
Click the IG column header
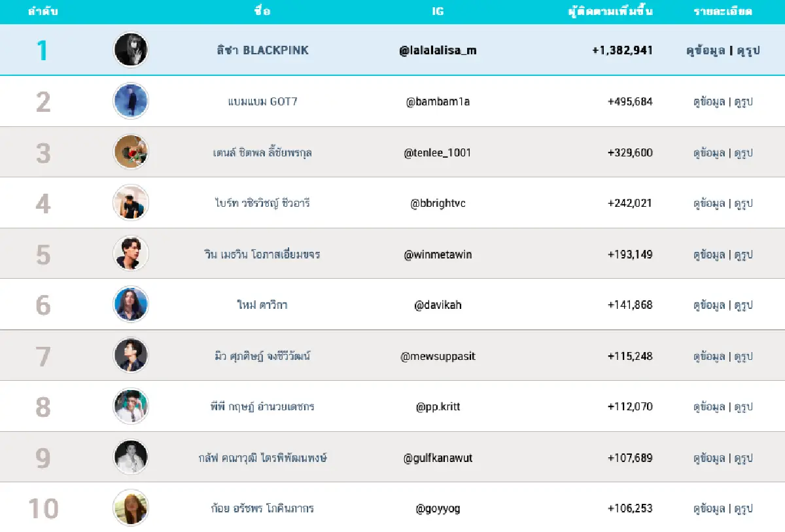coord(438,11)
